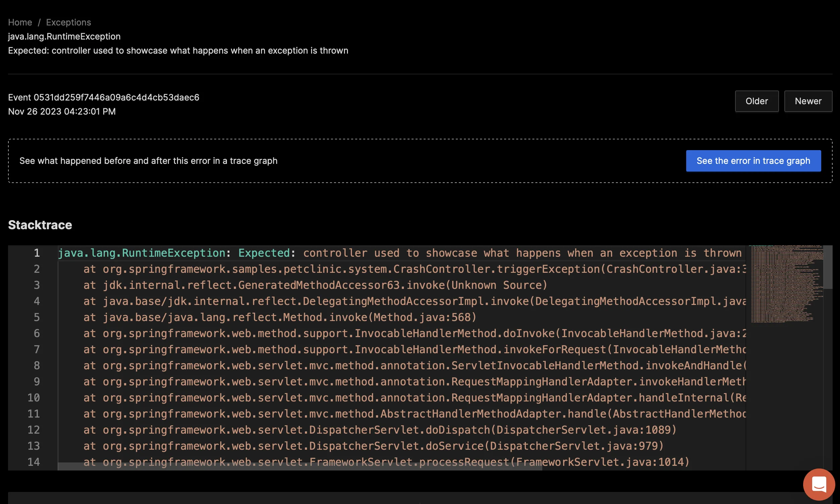This screenshot has width=840, height=504.
Task: Click line 4 DelegatingMethodAccessorImpl.invoke frame
Action: point(414,301)
